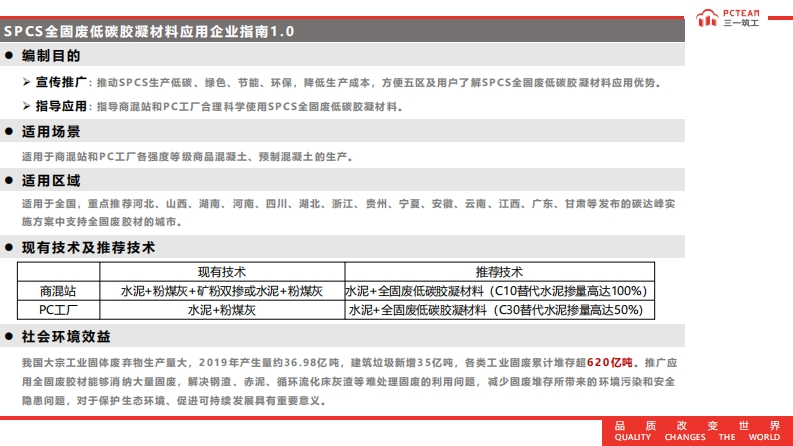
Task: Click the 指导应用 bullet label
Action: point(61,106)
